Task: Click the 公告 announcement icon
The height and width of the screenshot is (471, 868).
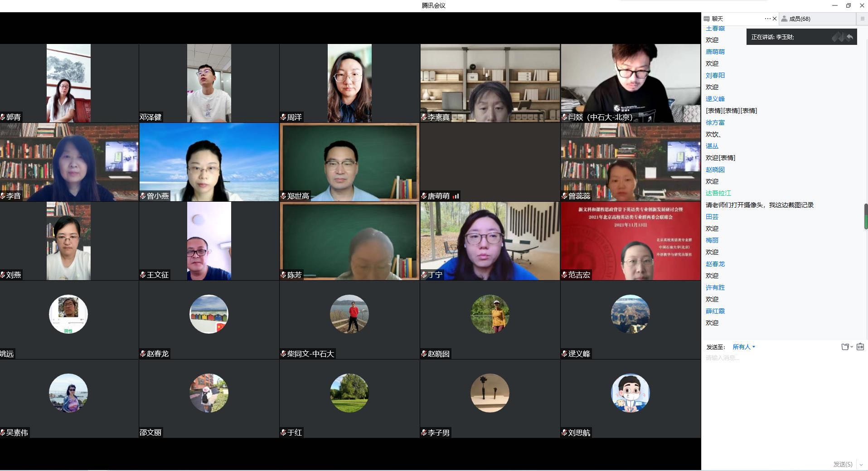Action: [860, 347]
